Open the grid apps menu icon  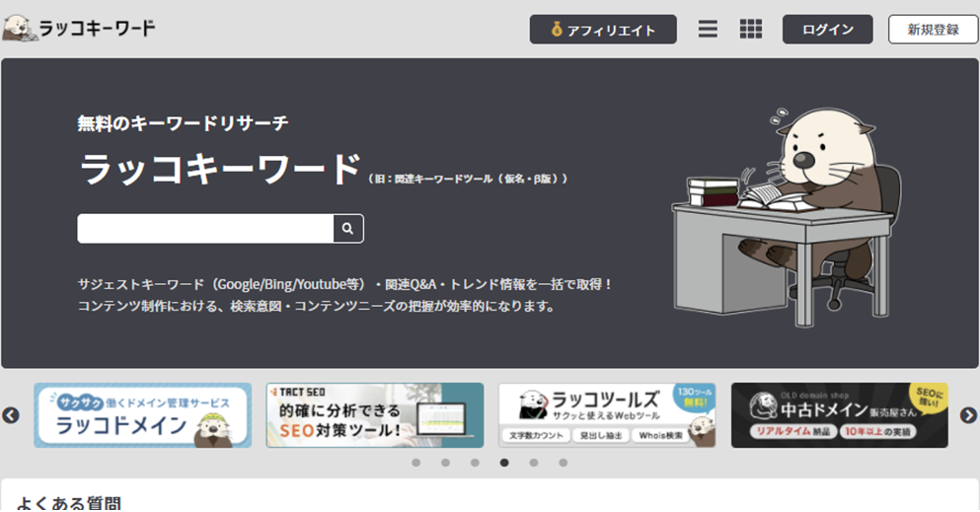tap(751, 29)
